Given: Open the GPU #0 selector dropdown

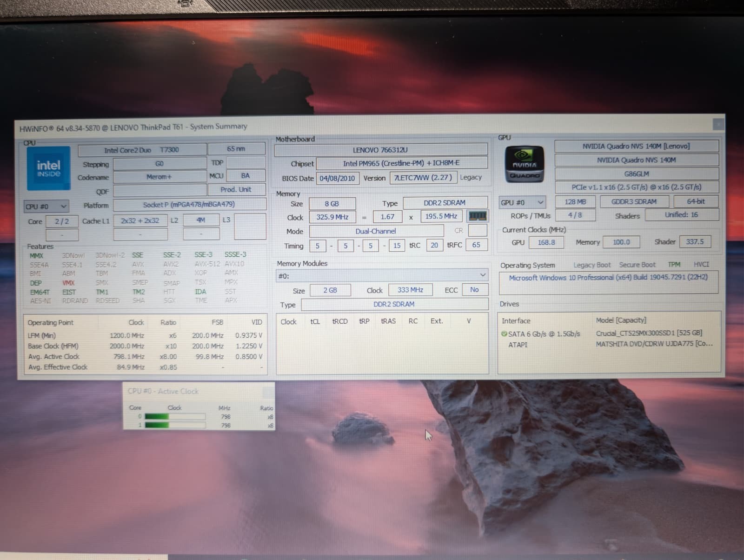Looking at the screenshot, I should point(522,202).
